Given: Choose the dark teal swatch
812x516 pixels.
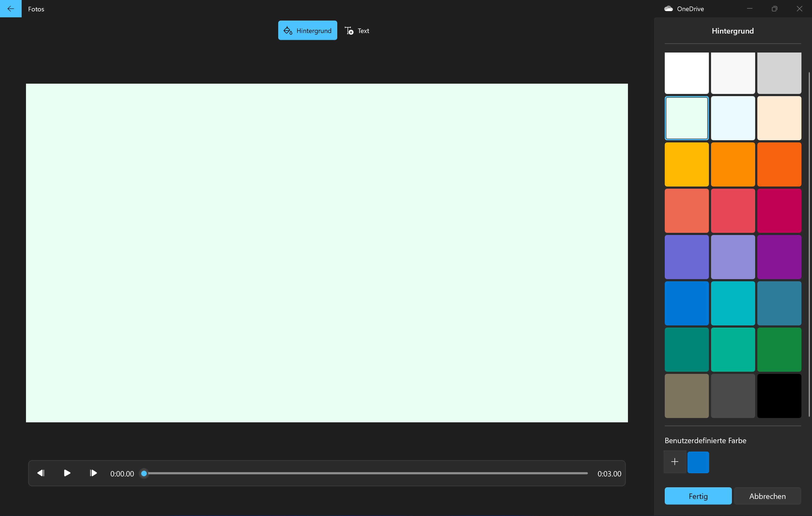Looking at the screenshot, I should tap(687, 350).
